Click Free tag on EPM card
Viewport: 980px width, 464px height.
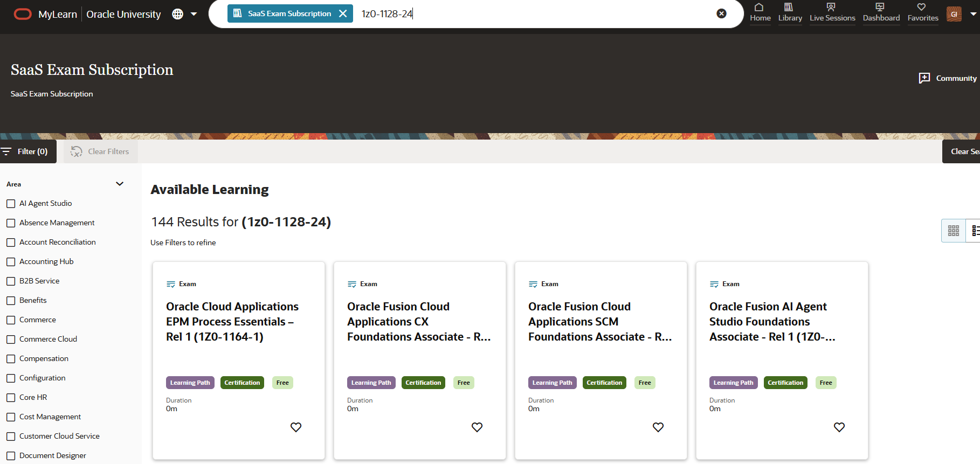282,383
